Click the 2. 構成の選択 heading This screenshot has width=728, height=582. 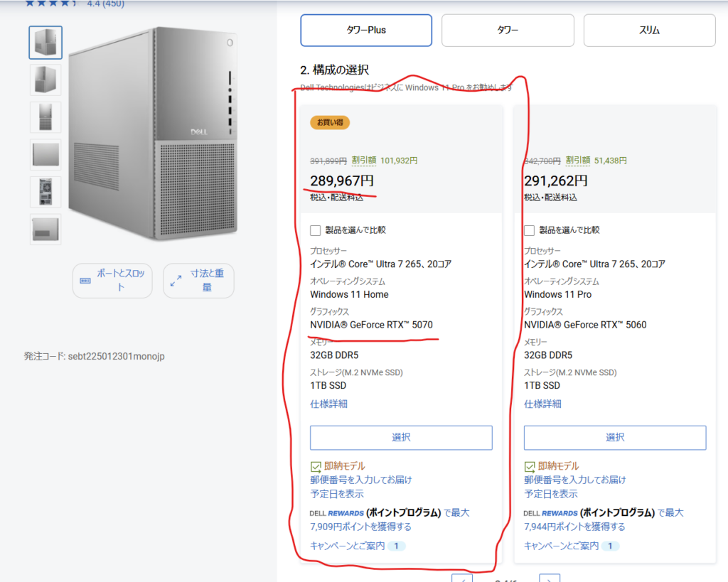(334, 70)
